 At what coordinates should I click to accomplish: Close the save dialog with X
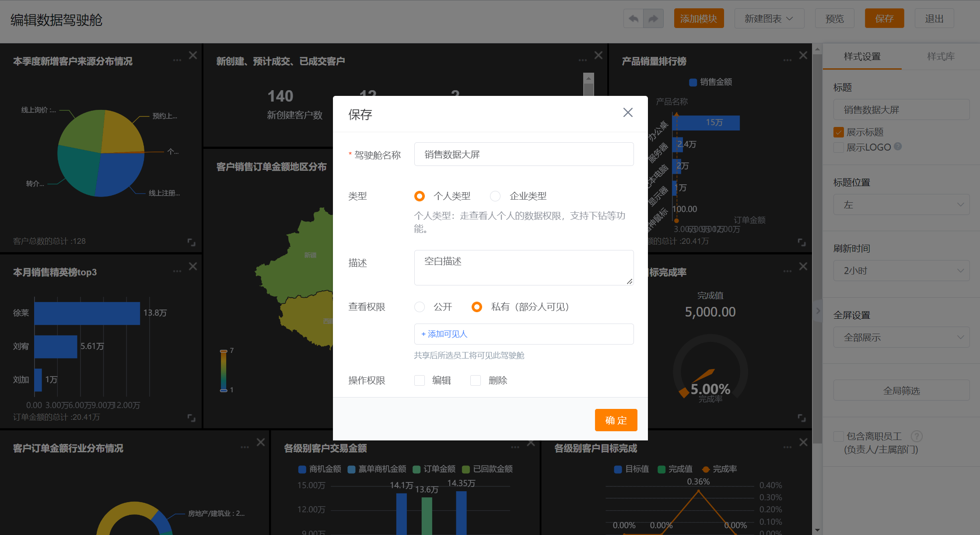point(628,113)
